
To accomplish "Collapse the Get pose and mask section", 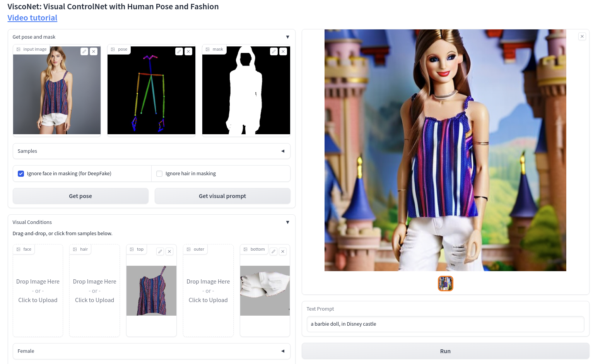I will coord(287,37).
